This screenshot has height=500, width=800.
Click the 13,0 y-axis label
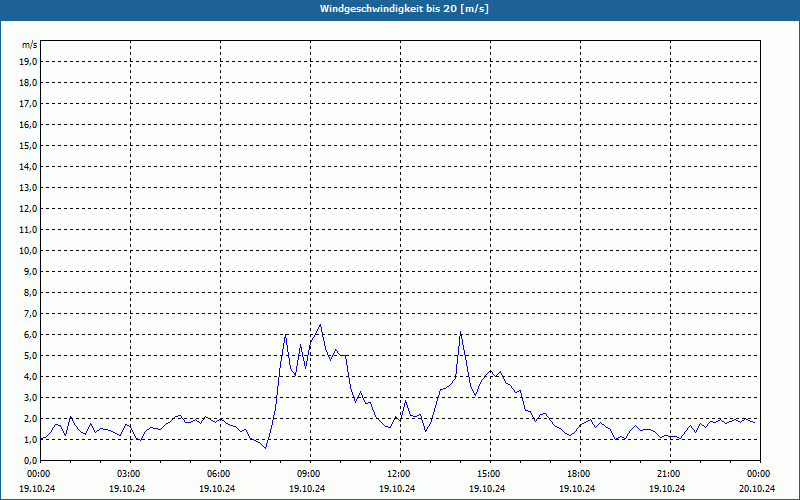tap(27, 187)
